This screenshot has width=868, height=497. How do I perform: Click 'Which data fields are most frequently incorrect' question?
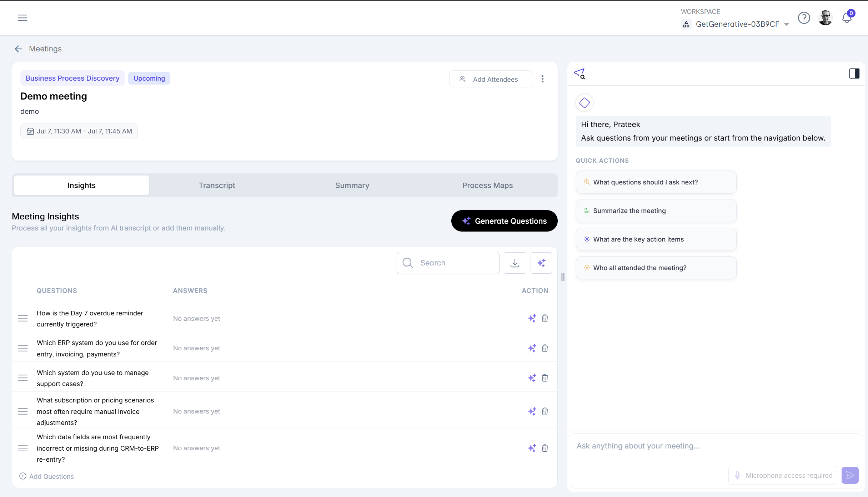[x=97, y=448]
